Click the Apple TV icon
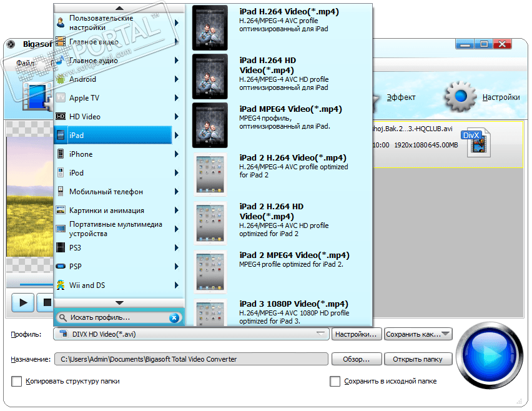Viewport: 532px width, 411px height. click(x=61, y=97)
